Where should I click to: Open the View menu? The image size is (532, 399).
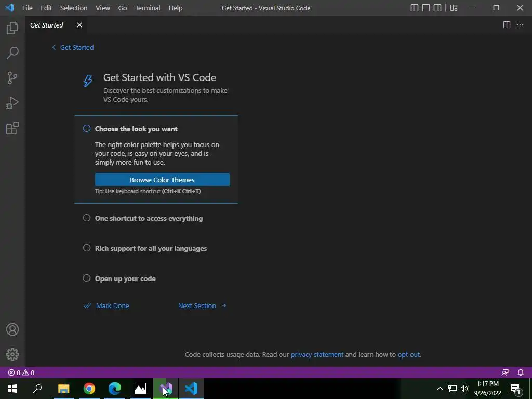pyautogui.click(x=102, y=8)
